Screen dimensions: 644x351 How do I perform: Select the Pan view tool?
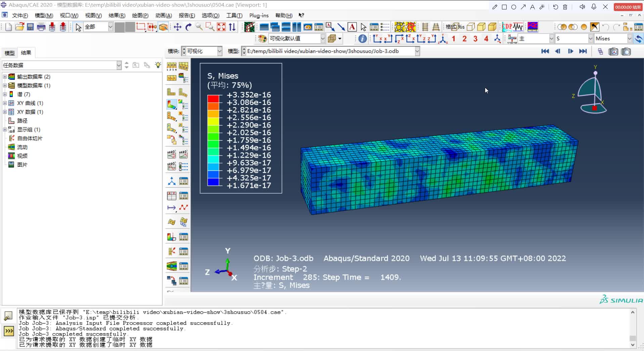(x=178, y=27)
